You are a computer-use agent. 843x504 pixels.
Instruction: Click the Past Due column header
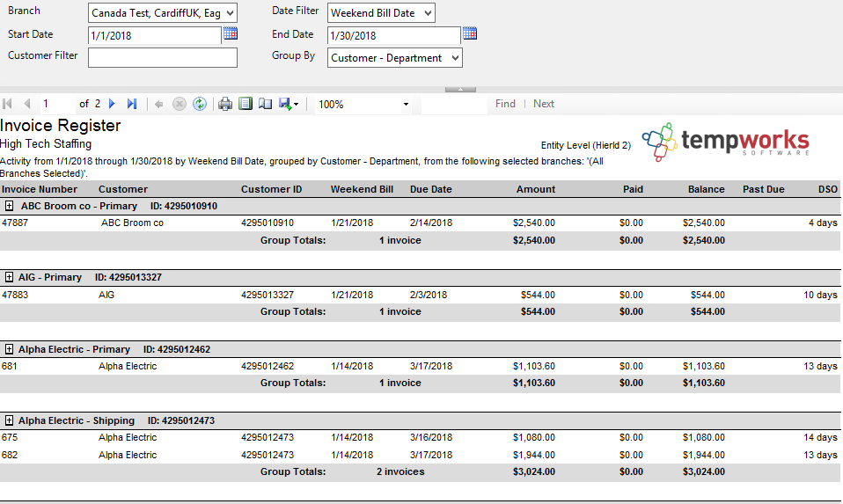[x=764, y=189]
